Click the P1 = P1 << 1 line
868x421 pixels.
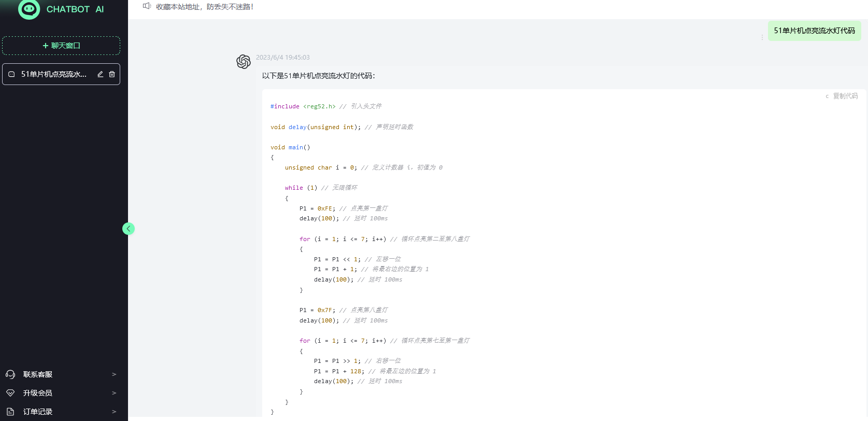(358, 259)
